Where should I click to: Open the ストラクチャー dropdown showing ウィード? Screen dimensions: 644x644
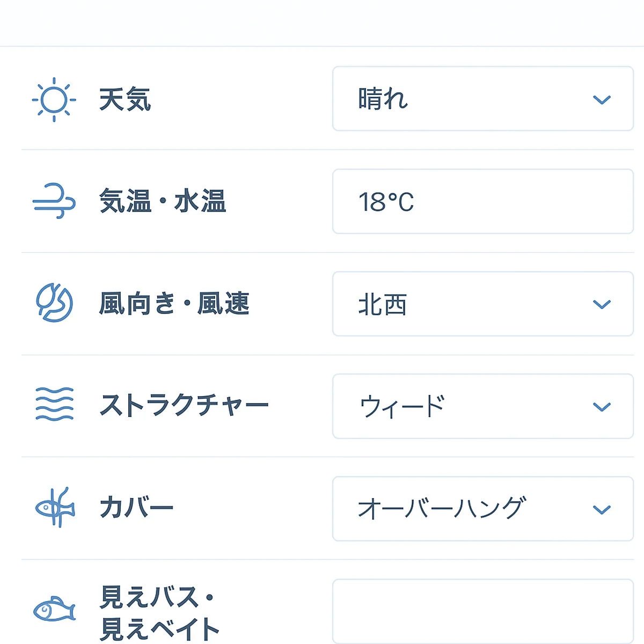[481, 406]
